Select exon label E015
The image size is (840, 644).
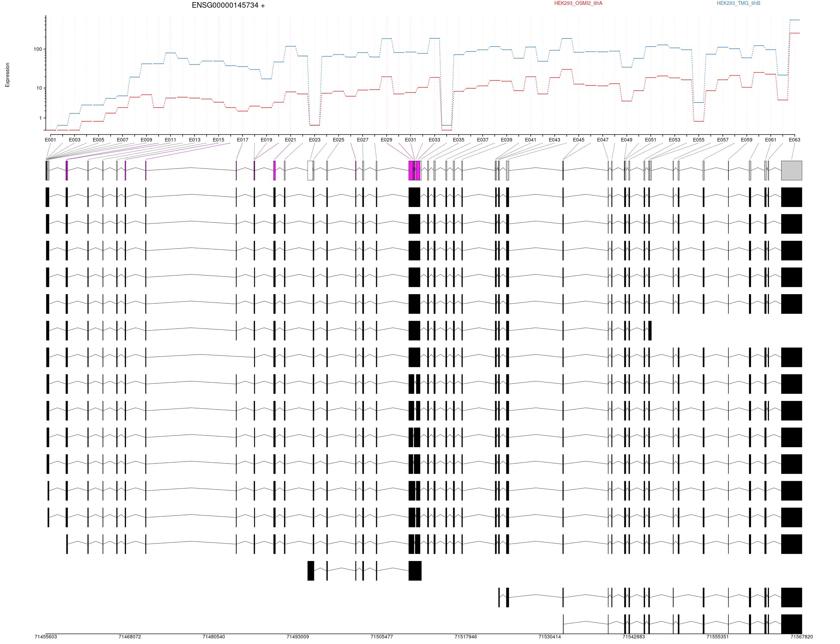coord(218,140)
